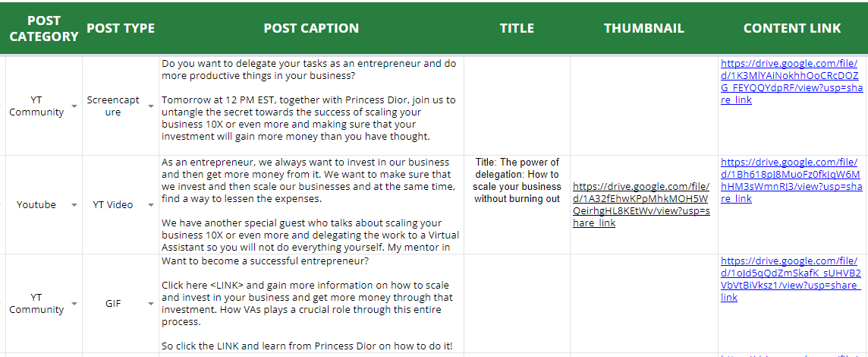Click the POST CATEGORY column header
Image resolution: width=868 pixels, height=357 pixels.
tap(44, 28)
